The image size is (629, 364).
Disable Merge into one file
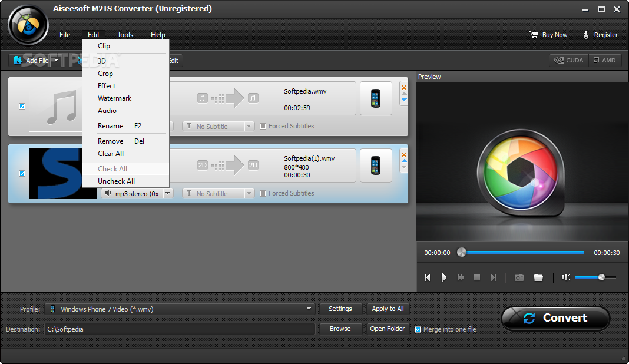tap(418, 329)
